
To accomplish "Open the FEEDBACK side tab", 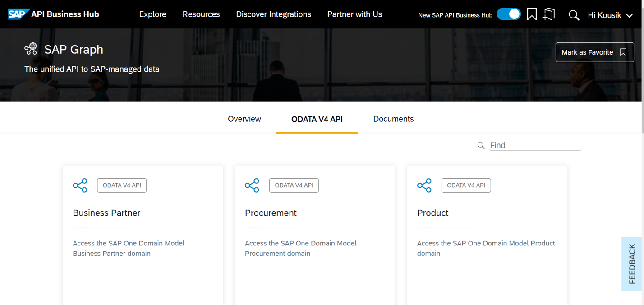I will tap(632, 264).
